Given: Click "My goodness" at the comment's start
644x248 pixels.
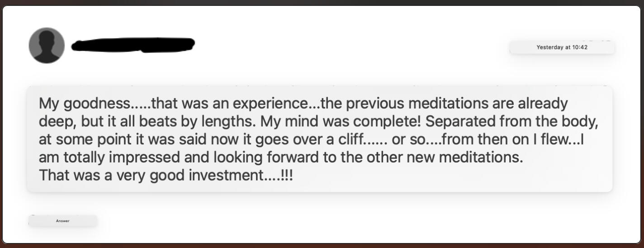Looking at the screenshot, I should tap(84, 104).
